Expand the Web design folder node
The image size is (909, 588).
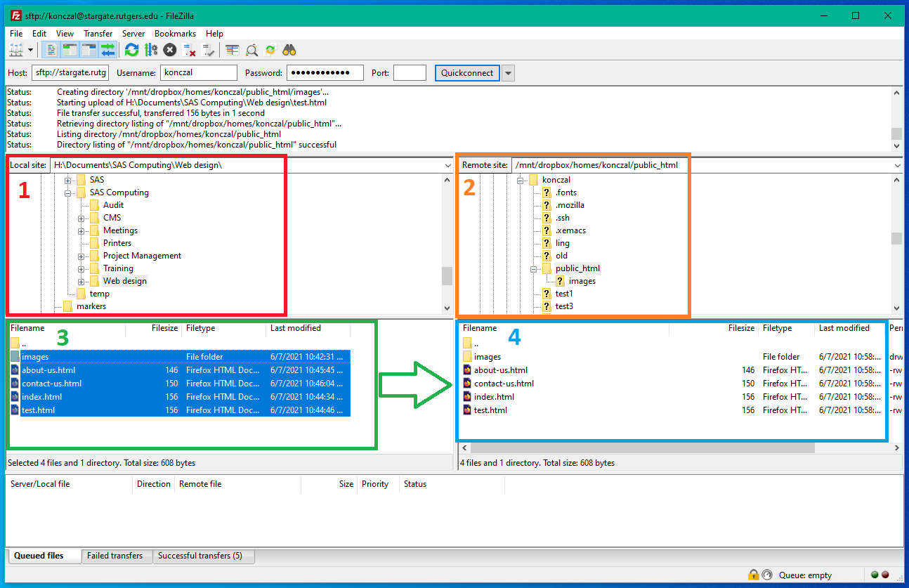point(81,281)
